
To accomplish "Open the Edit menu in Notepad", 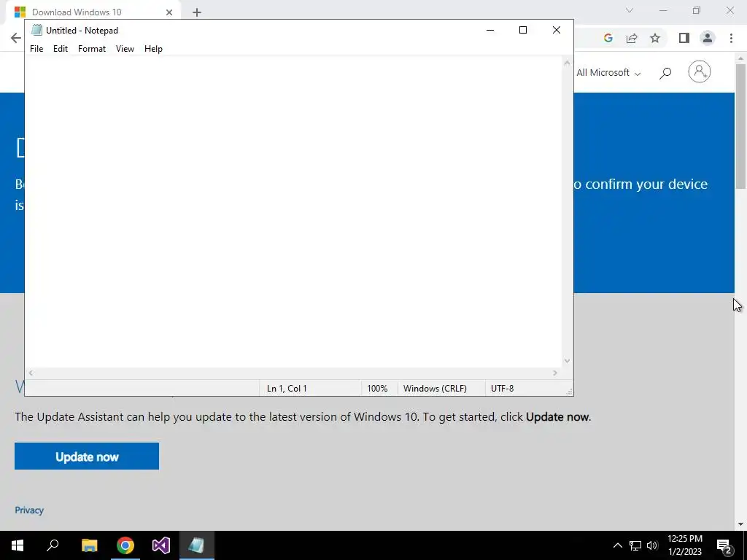I will pyautogui.click(x=61, y=49).
